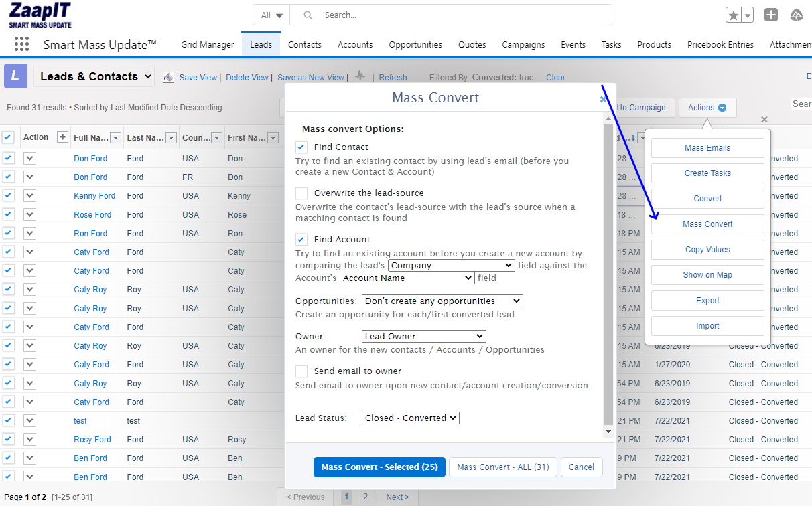Click the add column plus icon

click(x=62, y=137)
